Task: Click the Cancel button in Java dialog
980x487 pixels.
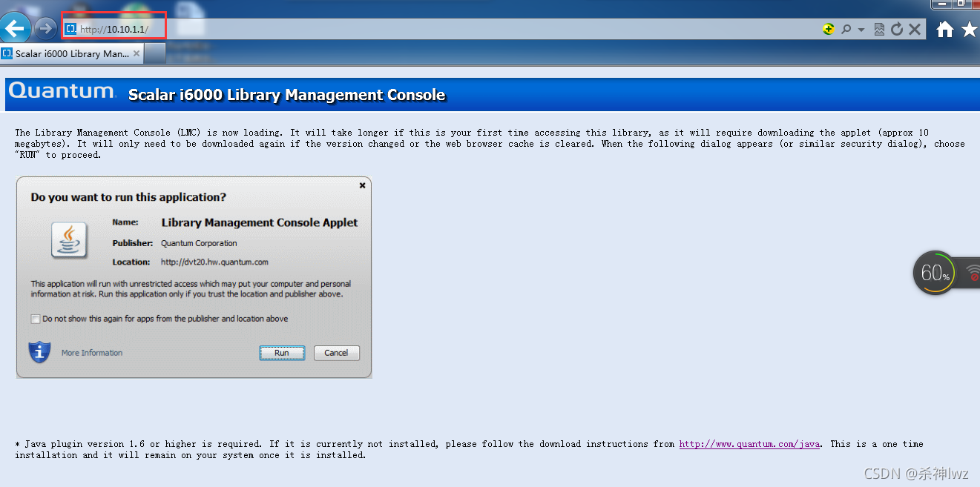Action: coord(337,353)
